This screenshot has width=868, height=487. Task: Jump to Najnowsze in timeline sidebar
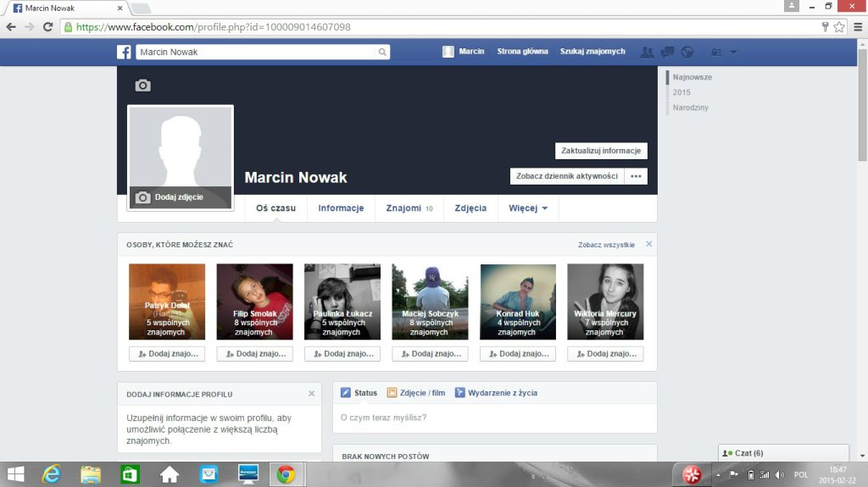coord(692,77)
